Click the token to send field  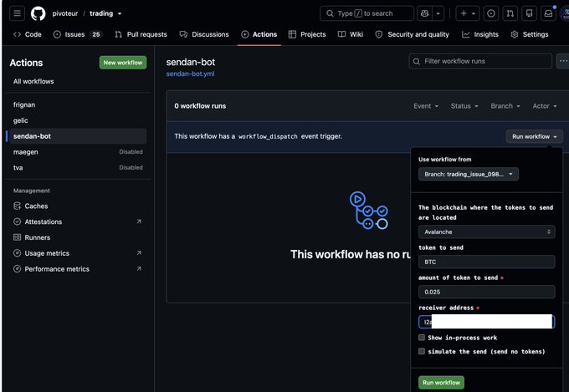point(486,262)
